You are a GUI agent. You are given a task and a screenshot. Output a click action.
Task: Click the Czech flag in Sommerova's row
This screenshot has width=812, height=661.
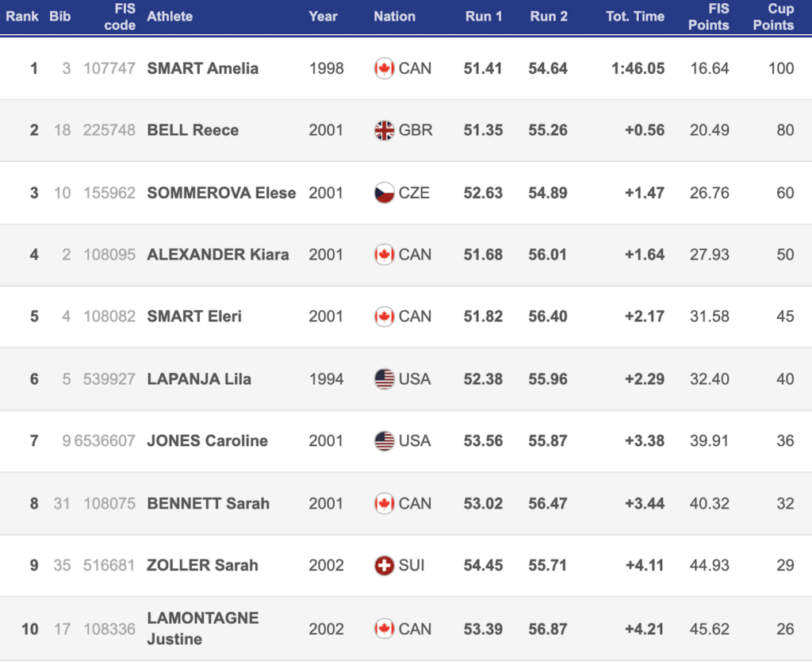pyautogui.click(x=384, y=193)
